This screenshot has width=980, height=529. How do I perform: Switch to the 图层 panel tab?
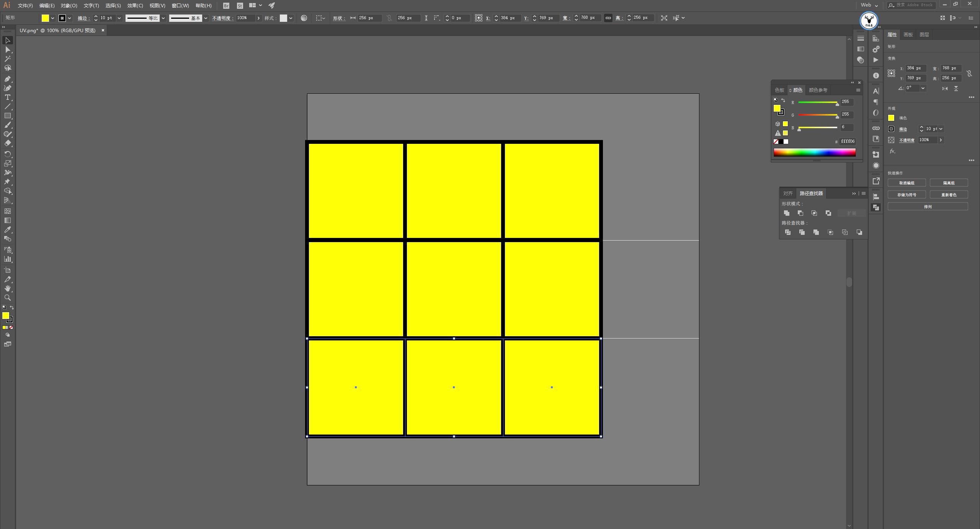click(924, 34)
